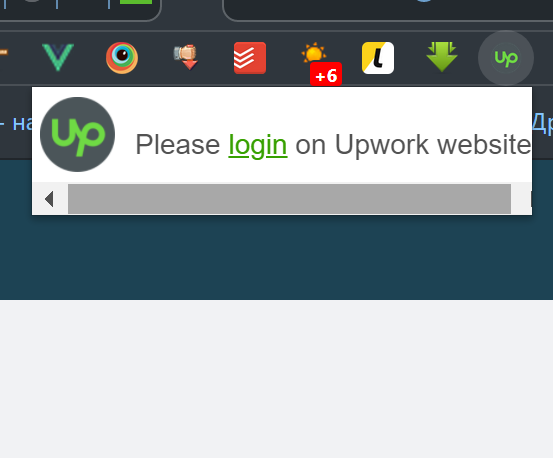Click the red +6 temperature badge
Screen dimensions: 553x458
326,74
